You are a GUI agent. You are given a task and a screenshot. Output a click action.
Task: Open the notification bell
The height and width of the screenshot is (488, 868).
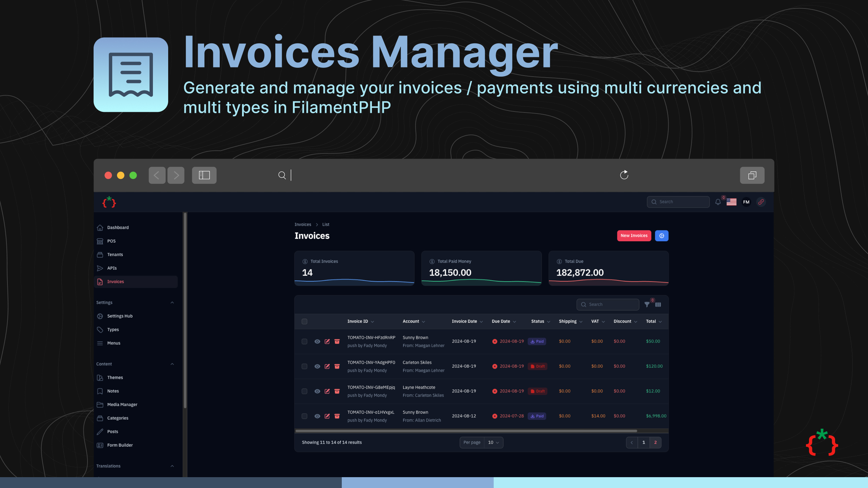[718, 202]
